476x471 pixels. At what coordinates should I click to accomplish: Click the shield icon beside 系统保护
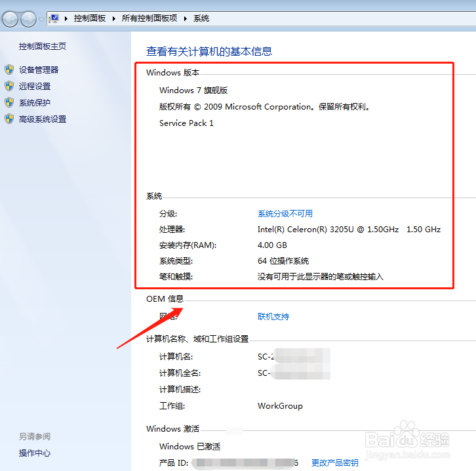tap(9, 102)
